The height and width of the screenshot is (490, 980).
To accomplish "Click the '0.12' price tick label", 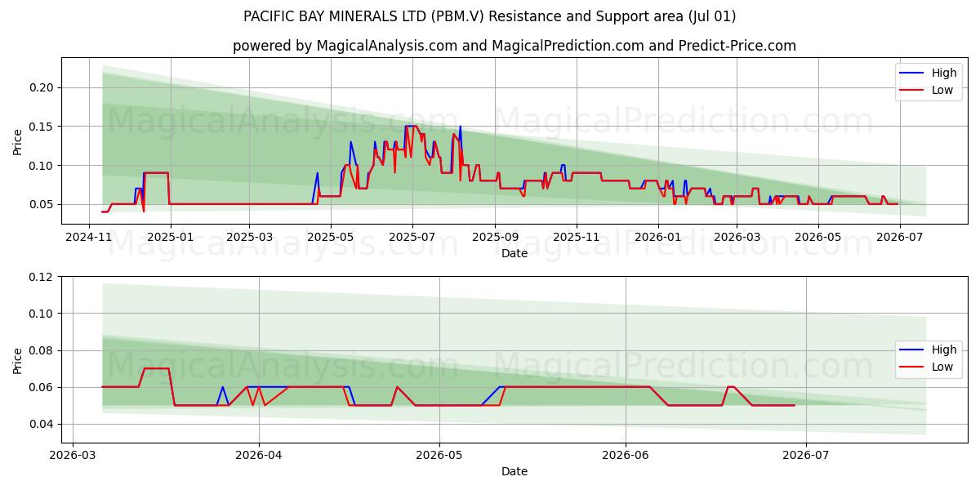I will point(42,277).
